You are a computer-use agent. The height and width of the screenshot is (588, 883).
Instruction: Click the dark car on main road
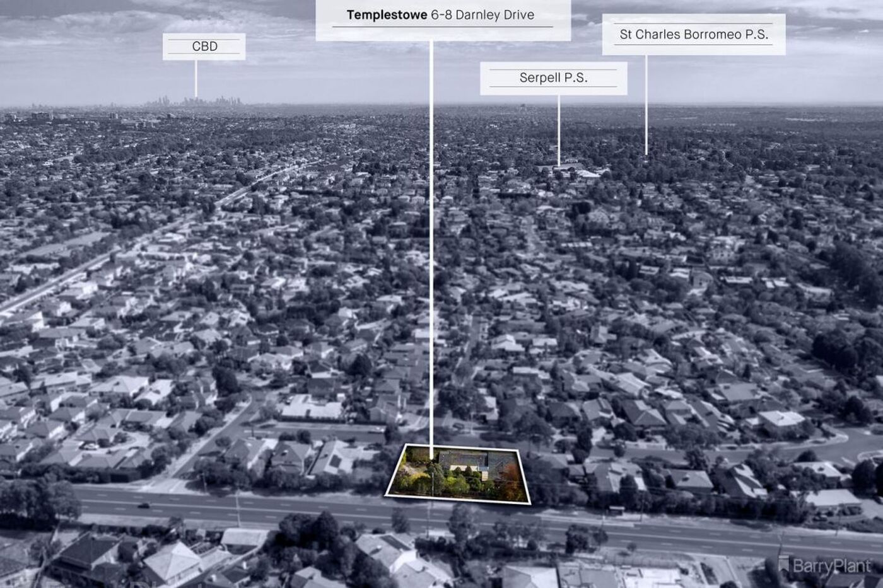[x=144, y=505]
